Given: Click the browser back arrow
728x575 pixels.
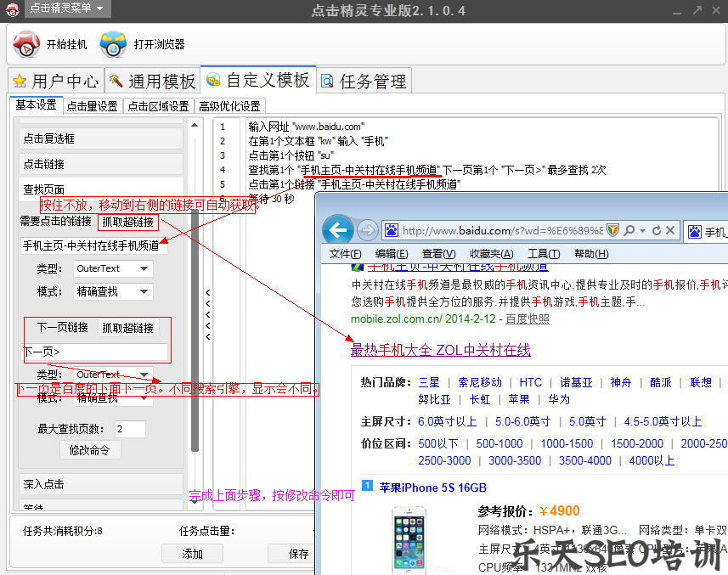Looking at the screenshot, I should tap(339, 230).
